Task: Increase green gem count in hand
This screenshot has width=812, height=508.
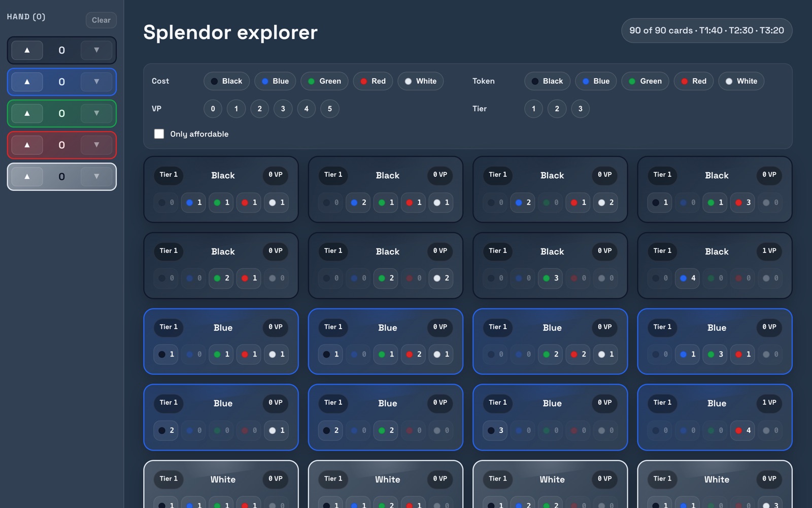Action: click(27, 113)
